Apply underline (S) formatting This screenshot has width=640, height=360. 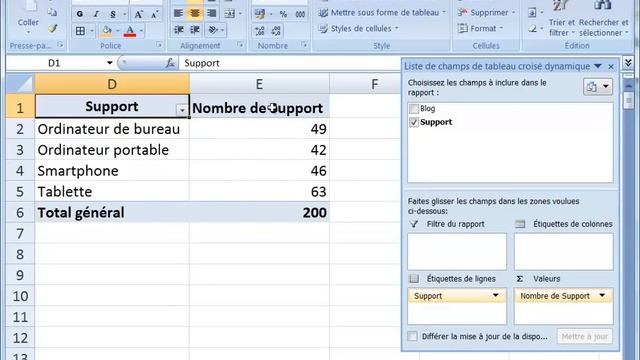tap(113, 14)
